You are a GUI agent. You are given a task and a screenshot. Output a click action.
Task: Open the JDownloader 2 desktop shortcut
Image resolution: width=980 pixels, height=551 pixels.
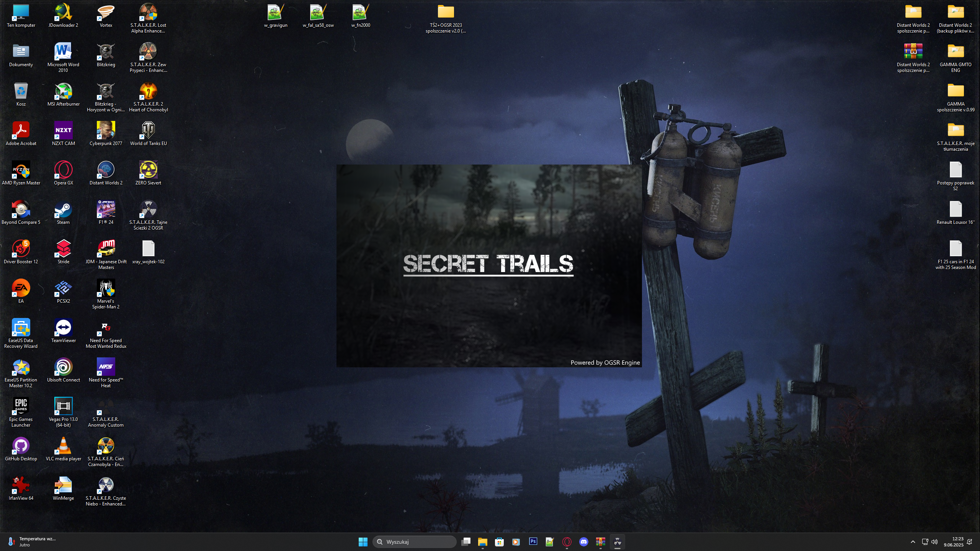pyautogui.click(x=63, y=16)
